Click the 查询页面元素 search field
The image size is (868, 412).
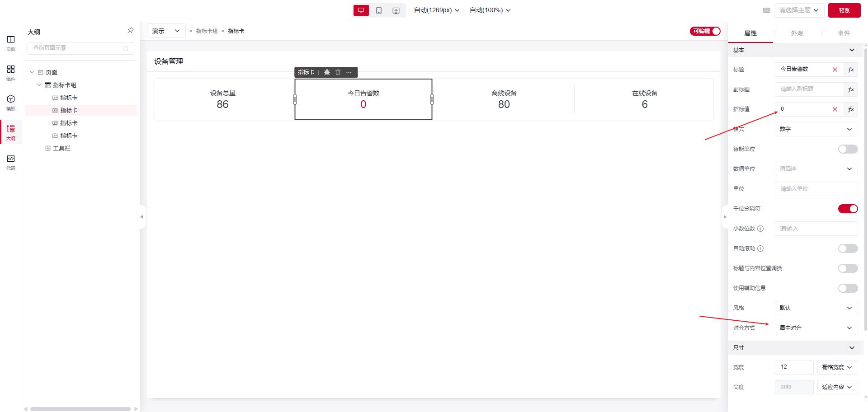77,48
